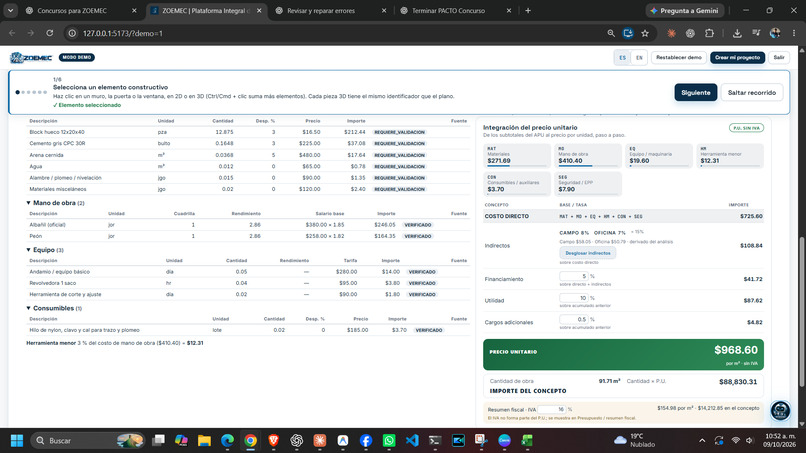Screen dimensions: 806x453
Task: Click the browser address bar URL
Action: (x=123, y=33)
